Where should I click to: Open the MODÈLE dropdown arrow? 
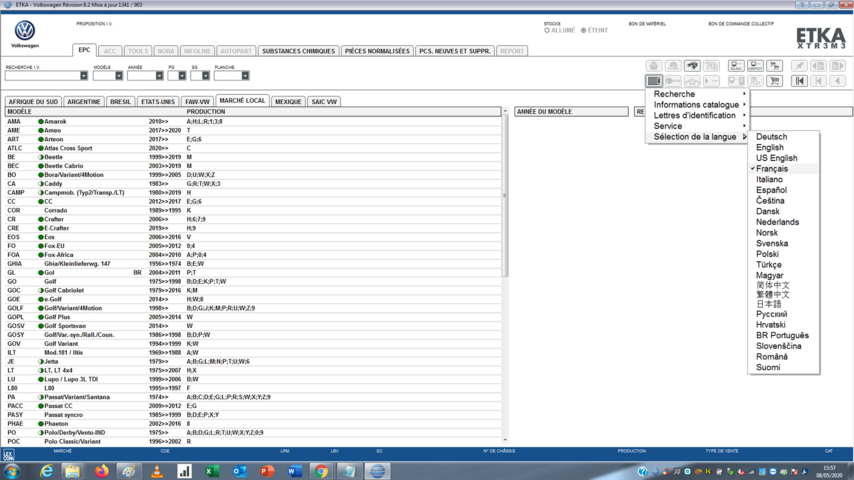119,76
